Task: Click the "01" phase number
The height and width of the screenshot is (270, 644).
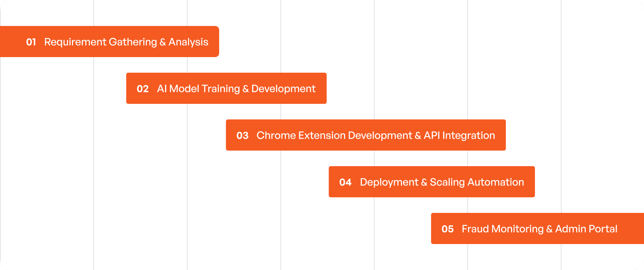Action: (x=31, y=42)
